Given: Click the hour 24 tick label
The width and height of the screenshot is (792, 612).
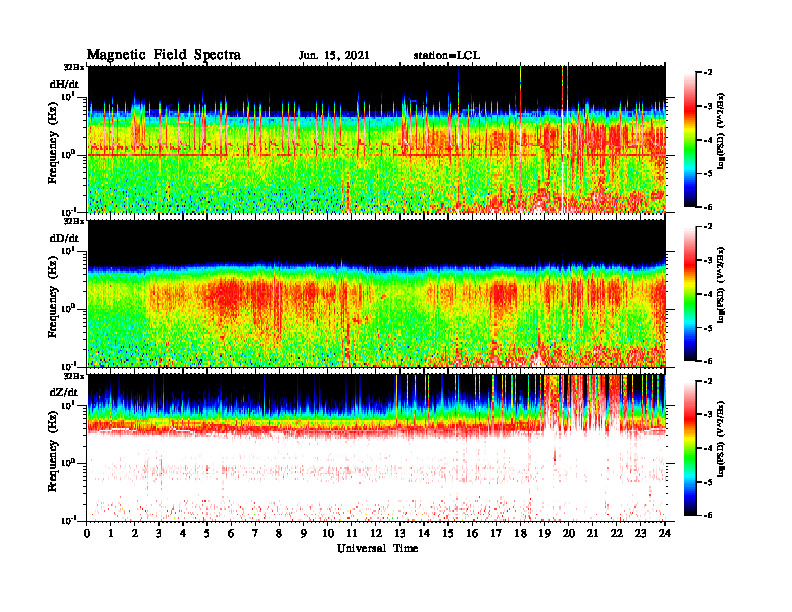Looking at the screenshot, I should coord(665,533).
